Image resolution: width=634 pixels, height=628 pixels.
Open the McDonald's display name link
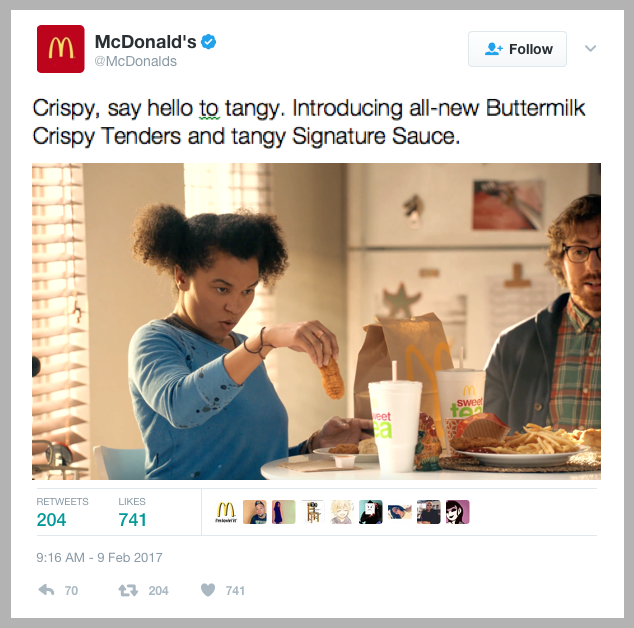[146, 42]
